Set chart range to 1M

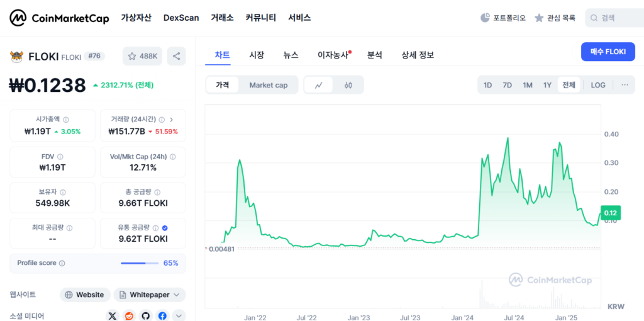tap(528, 85)
